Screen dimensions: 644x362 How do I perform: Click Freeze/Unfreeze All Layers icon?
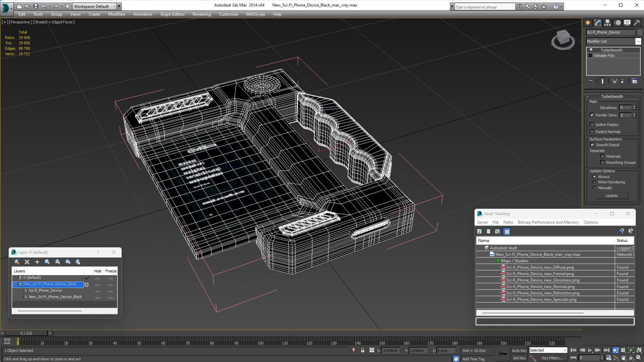pos(78,262)
